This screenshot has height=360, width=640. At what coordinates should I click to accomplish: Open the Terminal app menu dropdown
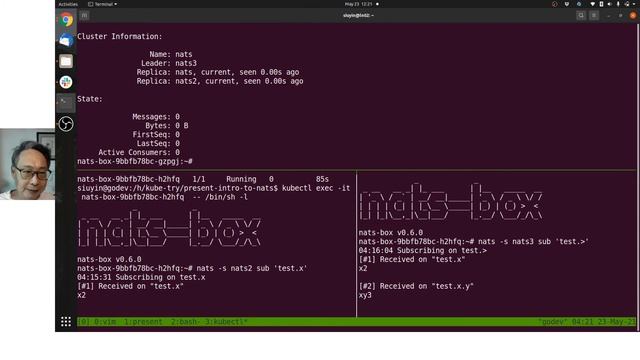click(102, 4)
